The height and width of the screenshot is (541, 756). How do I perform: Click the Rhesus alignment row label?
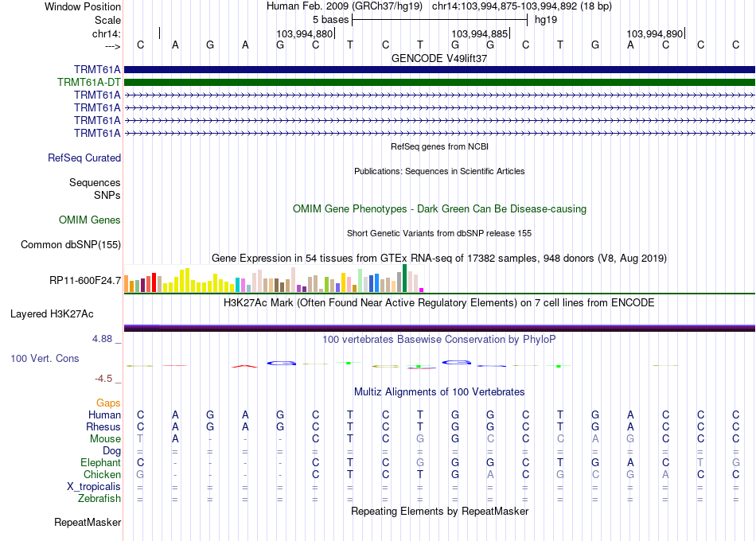pos(103,426)
